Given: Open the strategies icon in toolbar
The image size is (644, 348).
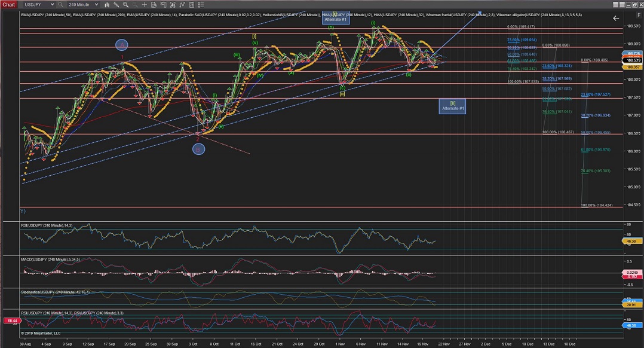Looking at the screenshot, I should coord(182,5).
